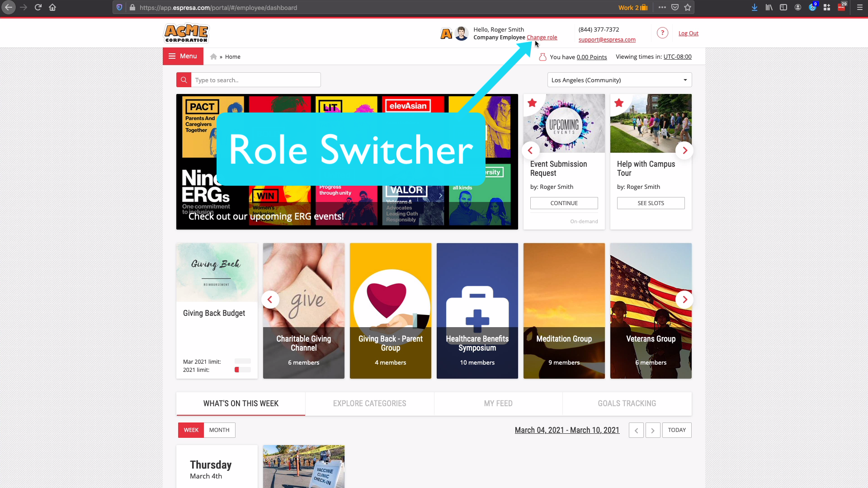This screenshot has height=488, width=868.
Task: Open the GOALS TRACKING tab
Action: click(627, 403)
